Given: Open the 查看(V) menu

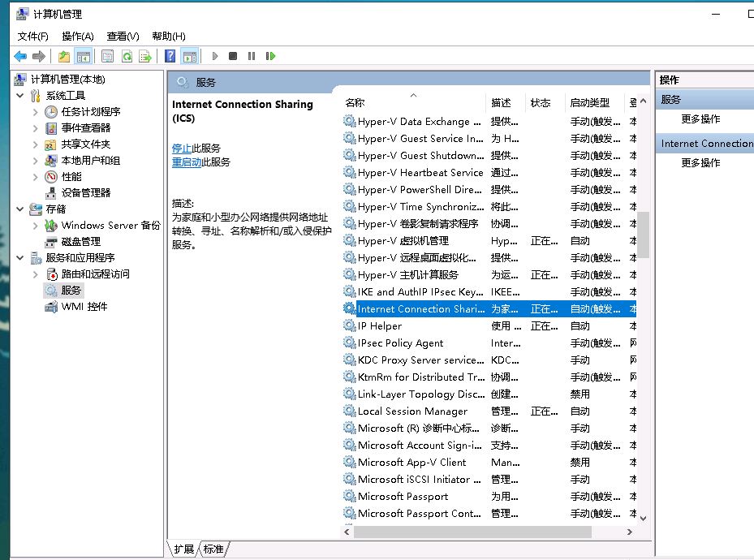Looking at the screenshot, I should (123, 37).
